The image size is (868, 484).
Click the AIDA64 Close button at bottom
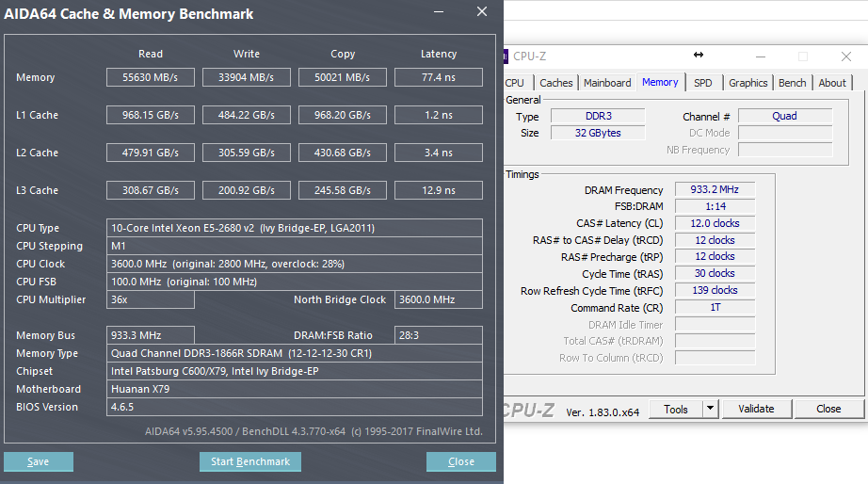[461, 461]
